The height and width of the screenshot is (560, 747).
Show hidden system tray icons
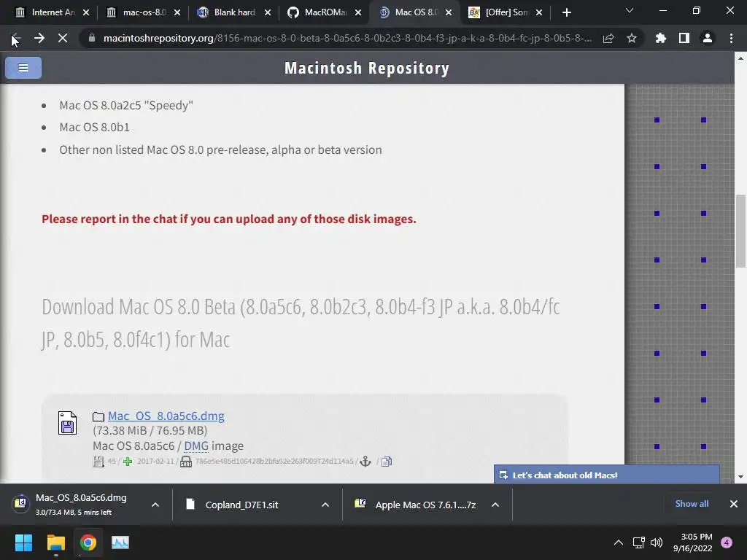coord(618,542)
